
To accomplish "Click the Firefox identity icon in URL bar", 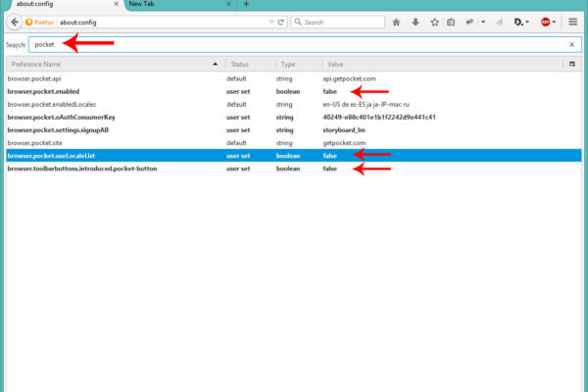I will pyautogui.click(x=39, y=23).
